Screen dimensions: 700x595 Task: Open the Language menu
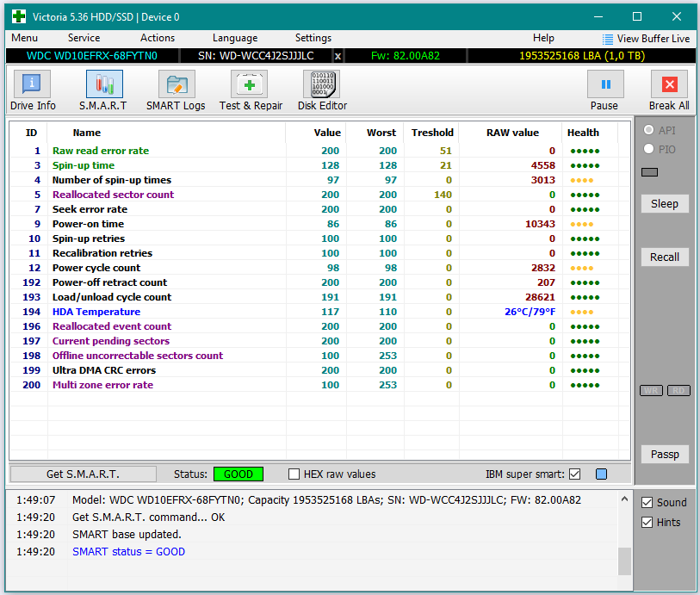click(x=234, y=38)
